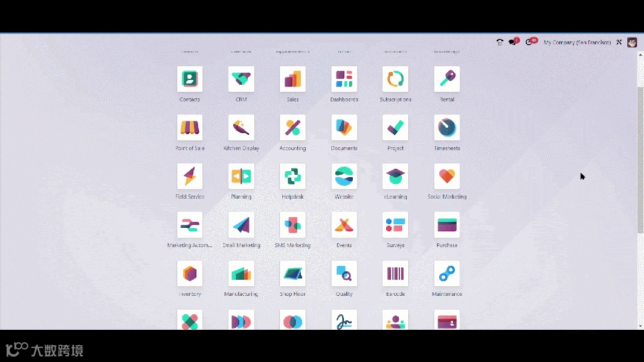644x362 pixels.
Task: Open the Sign app with signature icon
Action: click(x=344, y=320)
